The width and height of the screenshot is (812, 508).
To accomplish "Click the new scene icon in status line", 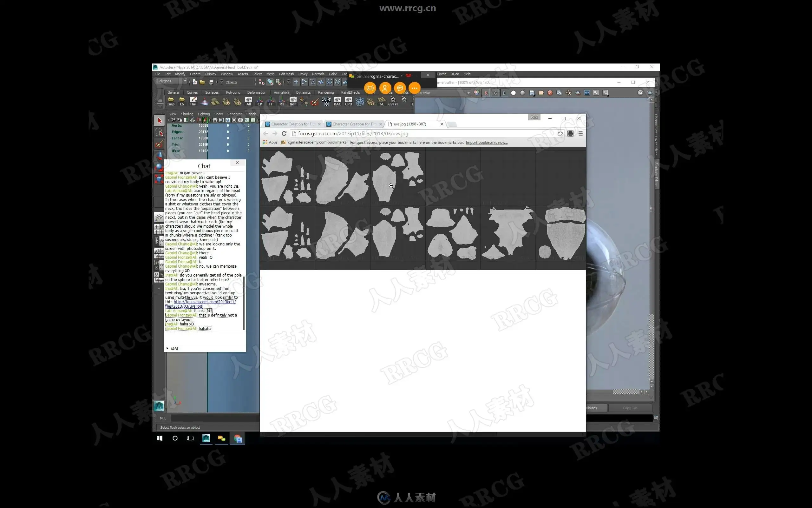I will click(195, 82).
